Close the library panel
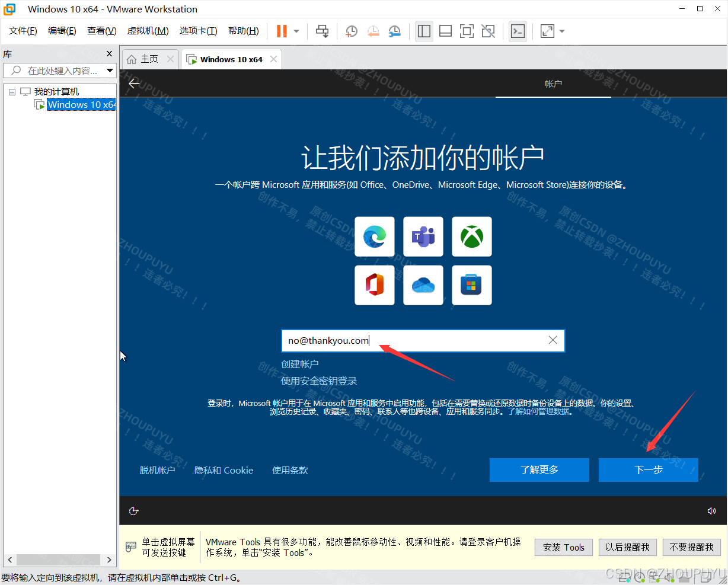The width and height of the screenshot is (728, 585). 109,54
